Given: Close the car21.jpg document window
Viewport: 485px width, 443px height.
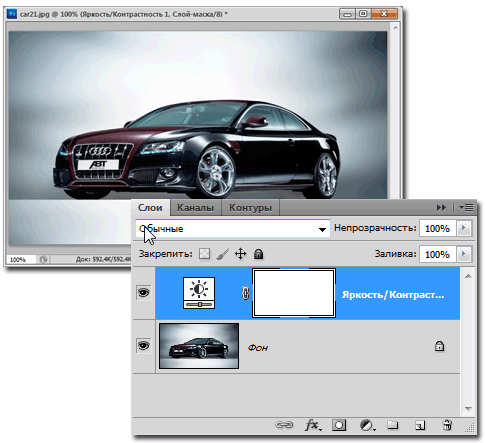Looking at the screenshot, I should 384,14.
